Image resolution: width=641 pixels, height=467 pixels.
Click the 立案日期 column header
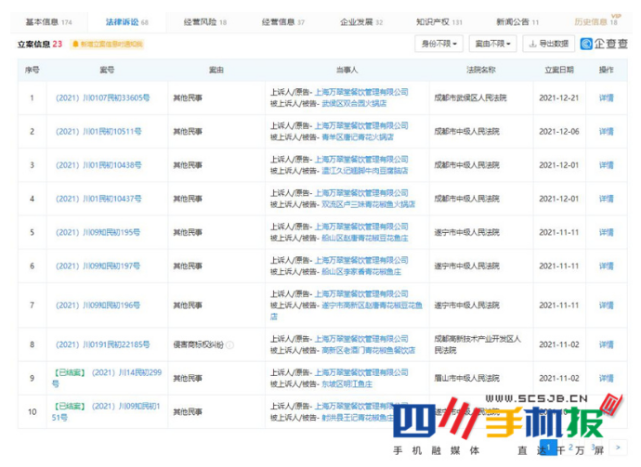click(559, 70)
